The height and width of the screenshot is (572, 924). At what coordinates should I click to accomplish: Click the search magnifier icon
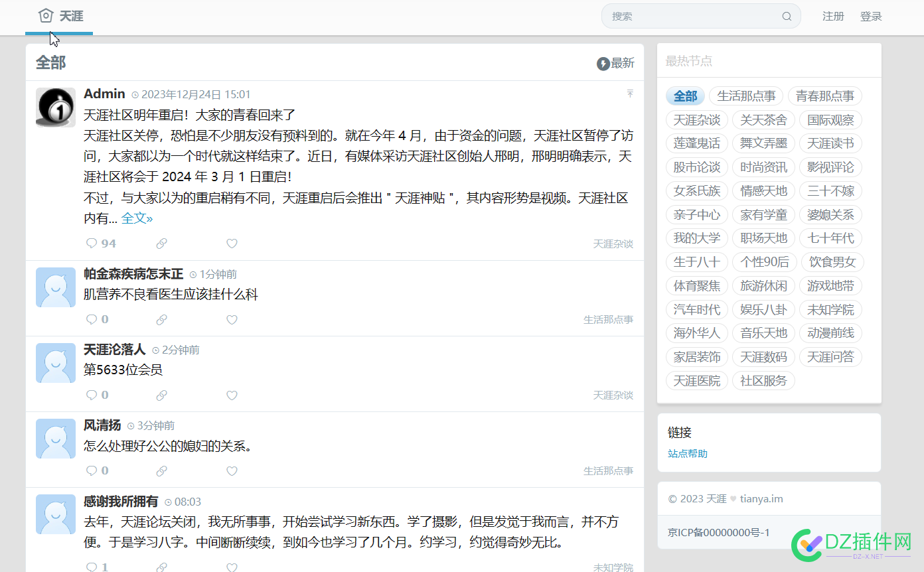[x=787, y=17]
